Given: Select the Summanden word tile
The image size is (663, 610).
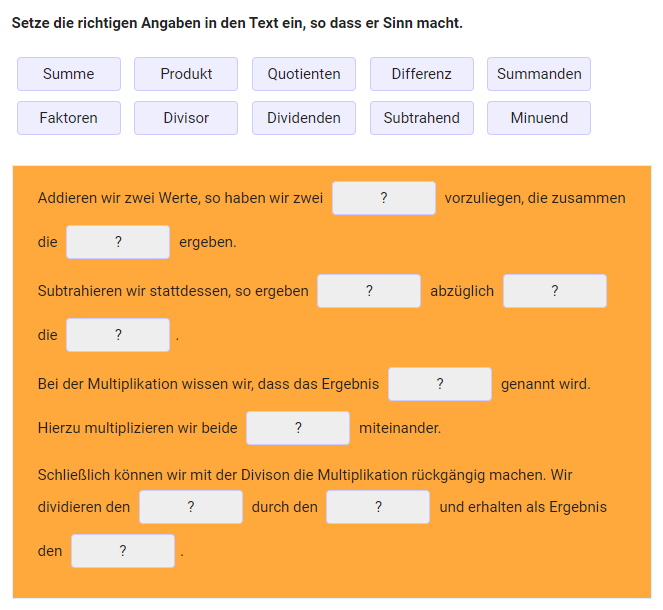Looking at the screenshot, I should click(539, 74).
